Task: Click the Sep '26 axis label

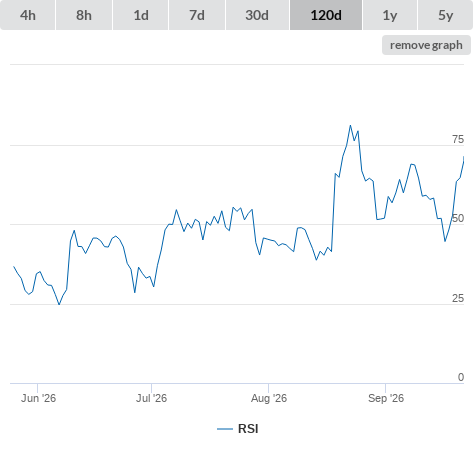Action: click(x=386, y=398)
